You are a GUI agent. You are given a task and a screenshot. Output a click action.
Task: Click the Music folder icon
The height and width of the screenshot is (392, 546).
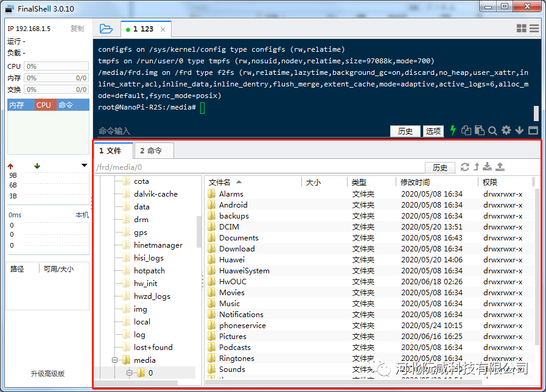click(x=212, y=303)
